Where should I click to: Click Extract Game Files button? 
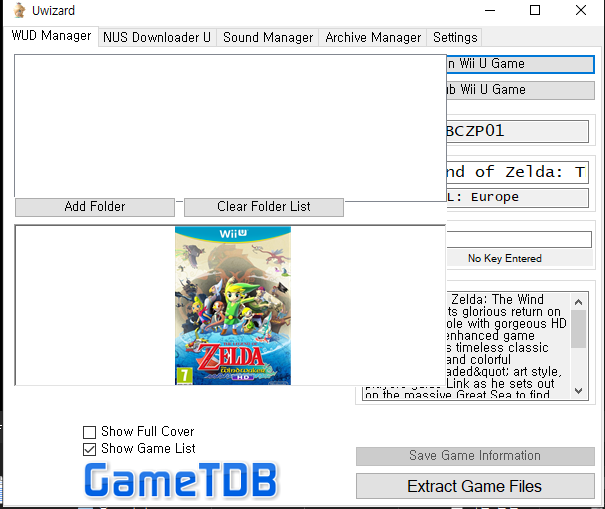pyautogui.click(x=475, y=486)
